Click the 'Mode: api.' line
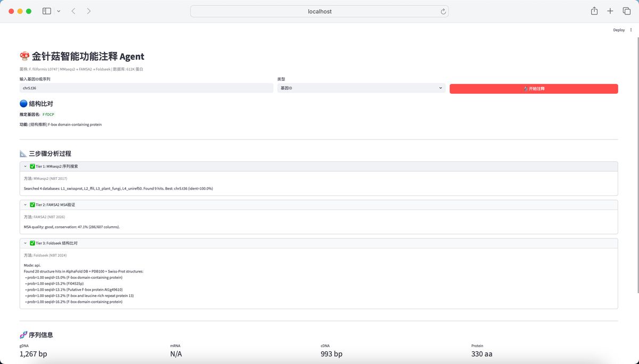The image size is (639, 364). click(32, 265)
